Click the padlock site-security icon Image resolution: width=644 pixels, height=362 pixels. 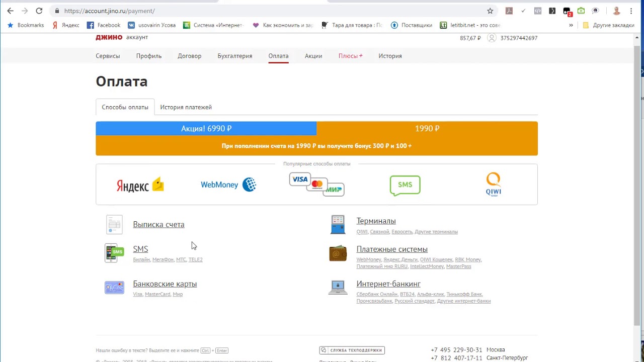(x=57, y=11)
